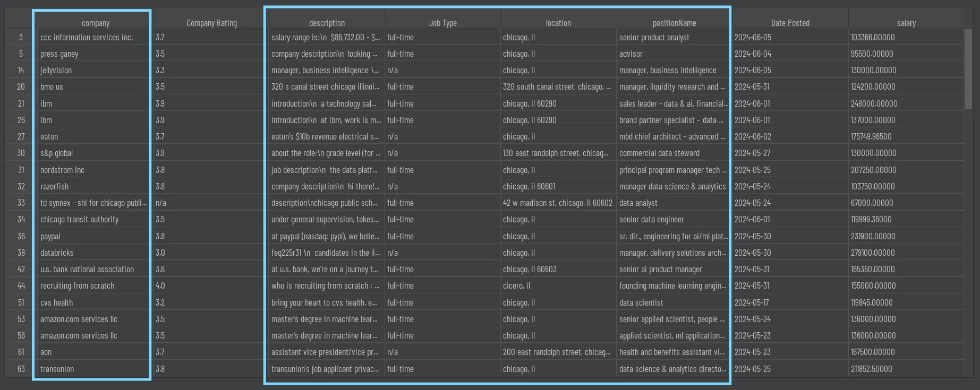Select the 'transunion' company cell
Viewport: 980px width, 390px height.
pyautogui.click(x=95, y=369)
